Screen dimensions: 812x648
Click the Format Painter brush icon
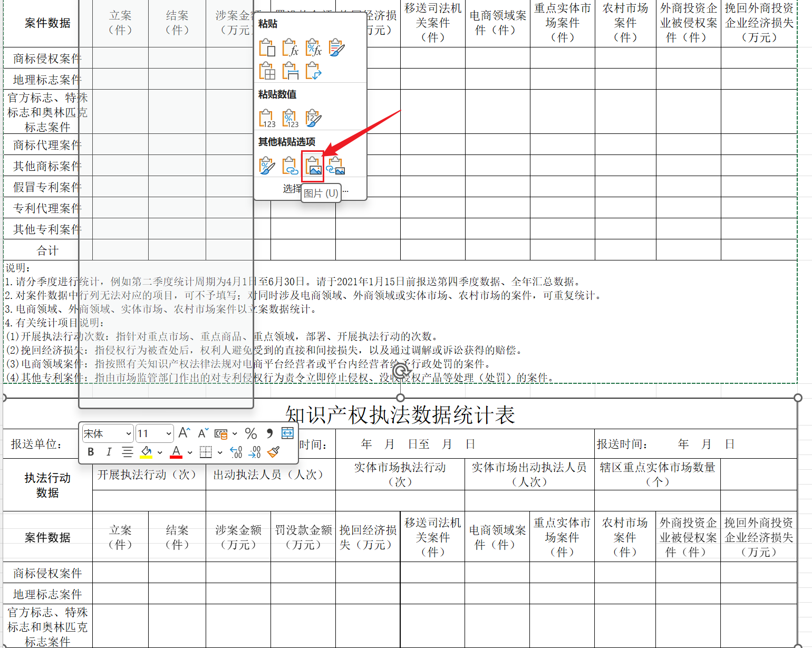(273, 452)
